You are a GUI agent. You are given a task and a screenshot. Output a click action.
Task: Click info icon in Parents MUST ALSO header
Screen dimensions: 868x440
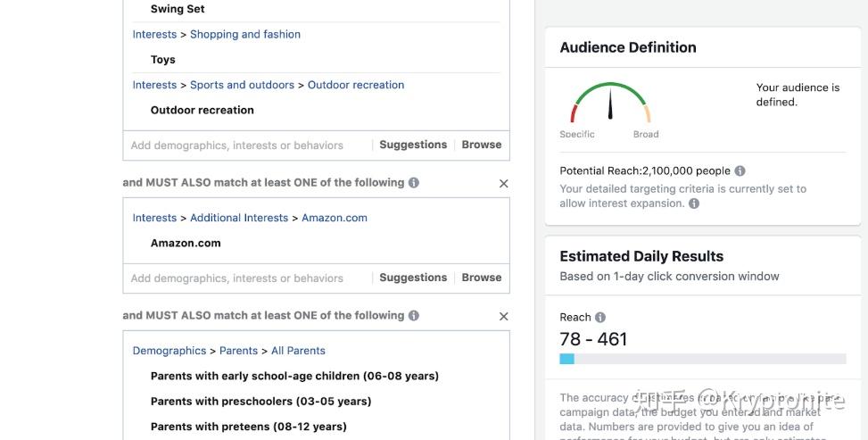tap(413, 316)
